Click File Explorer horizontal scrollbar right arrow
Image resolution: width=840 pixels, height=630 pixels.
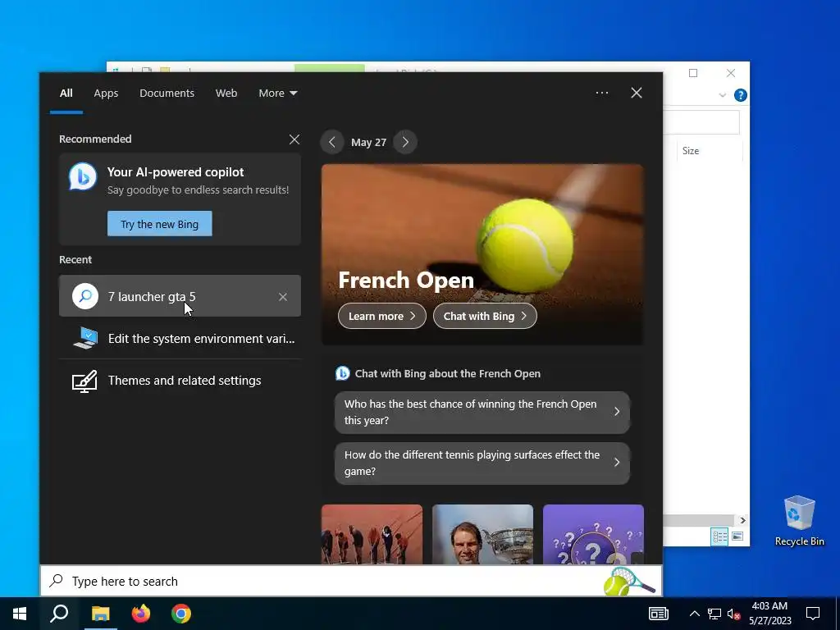[x=742, y=520]
